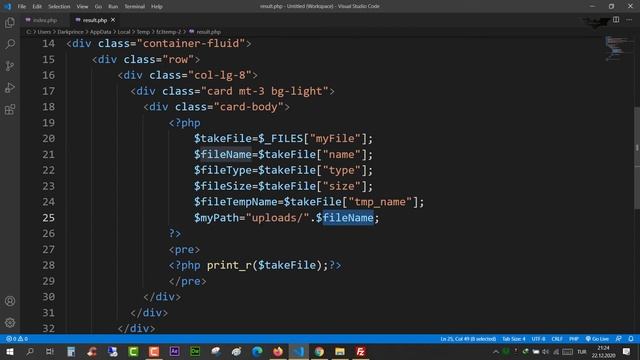This screenshot has height=360, width=640.
Task: Click the VS Code logo in title bar
Action: [x=7, y=6]
